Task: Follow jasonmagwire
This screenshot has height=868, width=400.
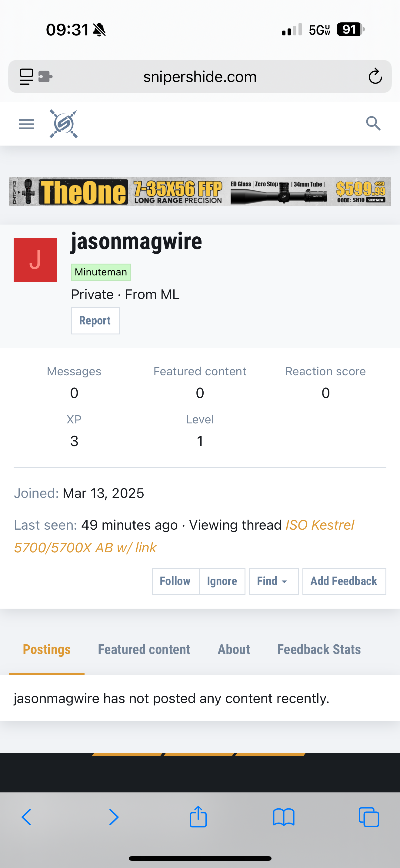Action: pos(175,581)
